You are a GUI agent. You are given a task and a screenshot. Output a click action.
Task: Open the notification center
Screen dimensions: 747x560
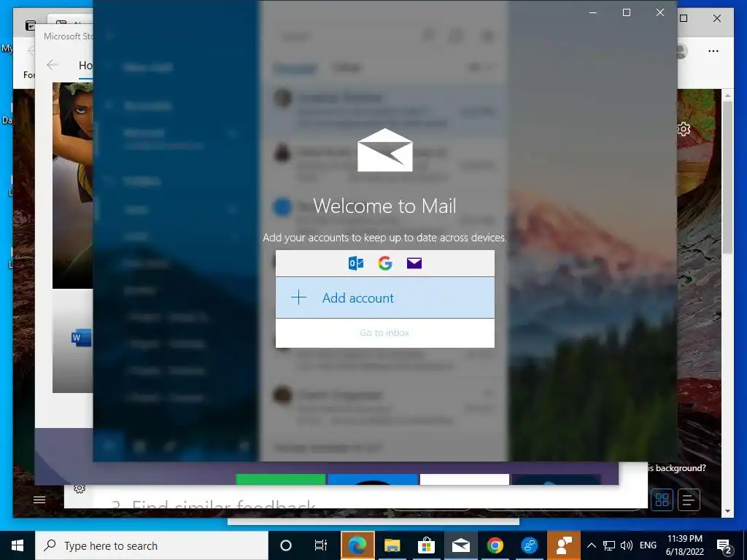pyautogui.click(x=724, y=546)
